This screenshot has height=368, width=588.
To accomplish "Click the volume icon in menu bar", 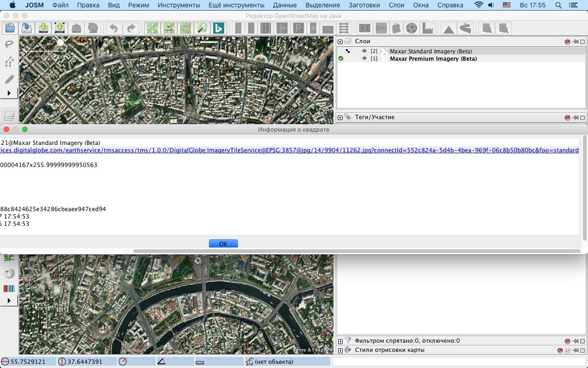I will (x=491, y=6).
